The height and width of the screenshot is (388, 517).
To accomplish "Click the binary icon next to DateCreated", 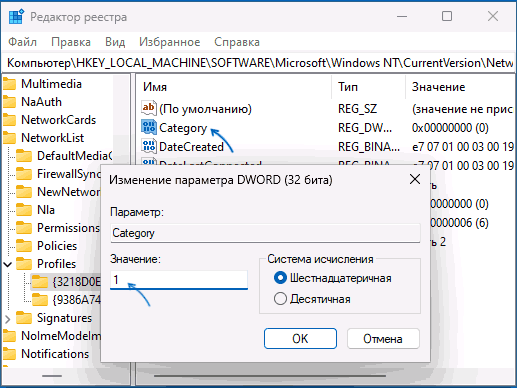I will pos(149,146).
